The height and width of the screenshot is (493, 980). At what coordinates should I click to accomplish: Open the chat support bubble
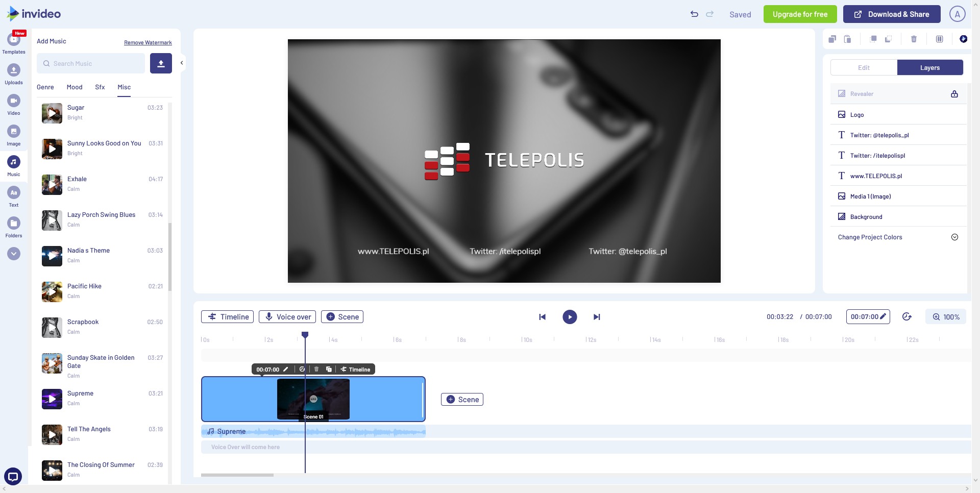coord(13,477)
